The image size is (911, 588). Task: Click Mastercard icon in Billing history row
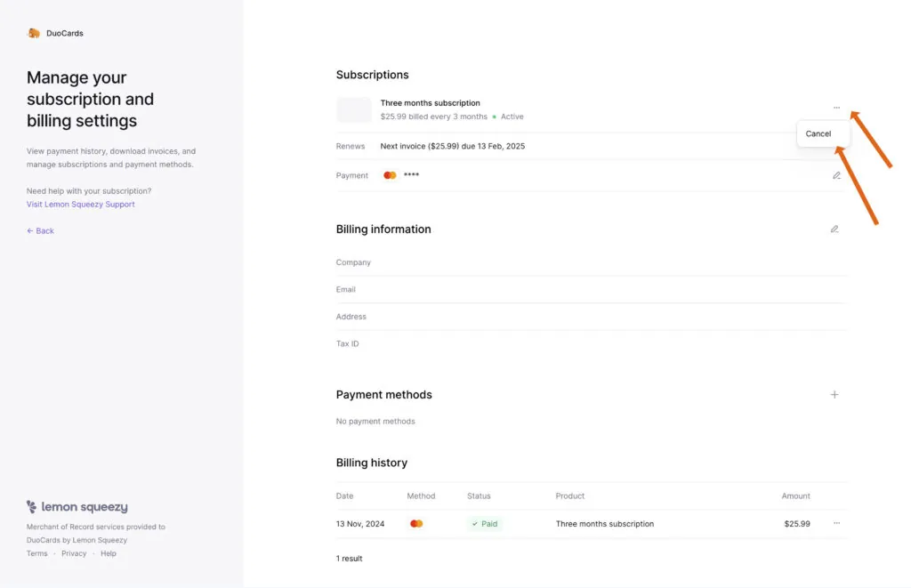pos(415,524)
